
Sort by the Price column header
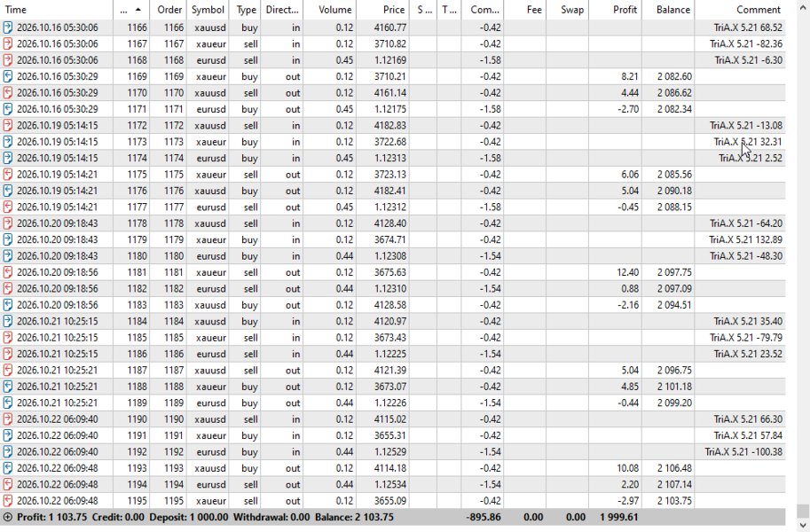pos(382,9)
